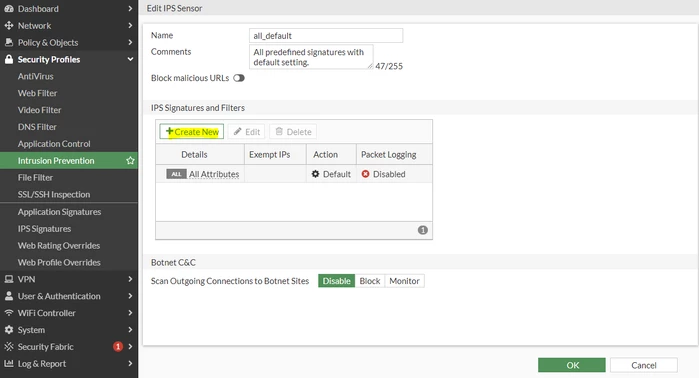699x378 pixels.
Task: Open DNS Filter in the sidebar
Action: 37,127
